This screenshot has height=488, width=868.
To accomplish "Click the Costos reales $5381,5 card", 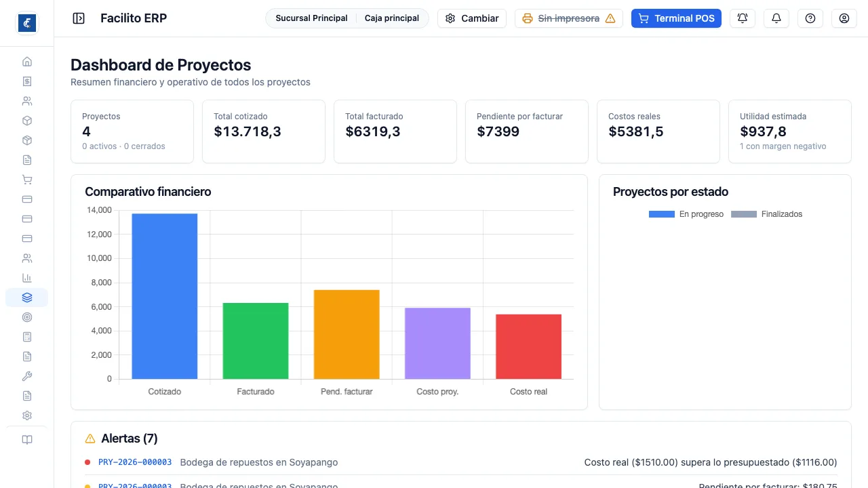I will (x=658, y=131).
